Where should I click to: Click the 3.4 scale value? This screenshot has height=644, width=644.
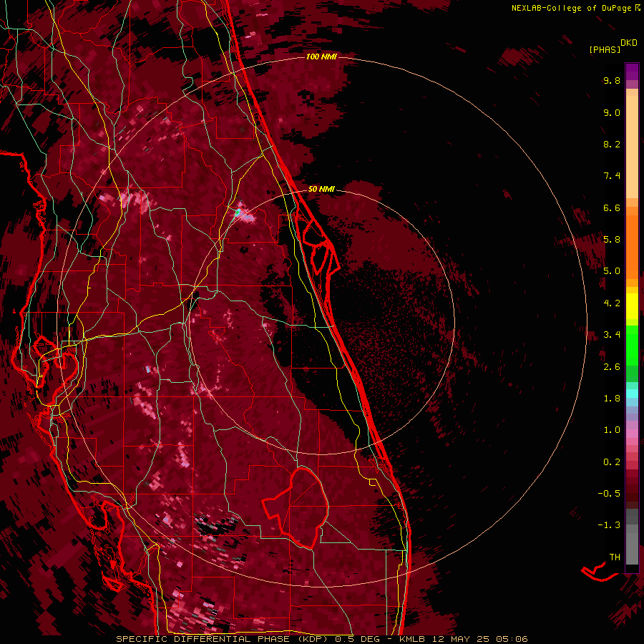(612, 335)
